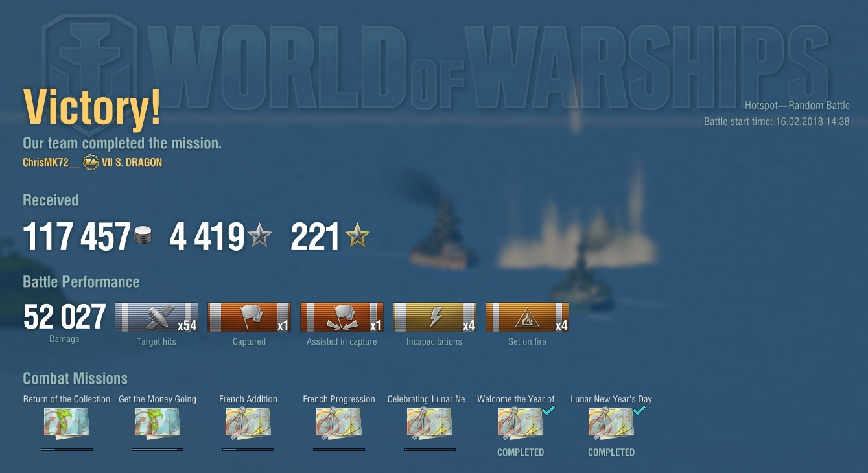
Task: Click the clan emblem beside player name
Action: (x=91, y=163)
